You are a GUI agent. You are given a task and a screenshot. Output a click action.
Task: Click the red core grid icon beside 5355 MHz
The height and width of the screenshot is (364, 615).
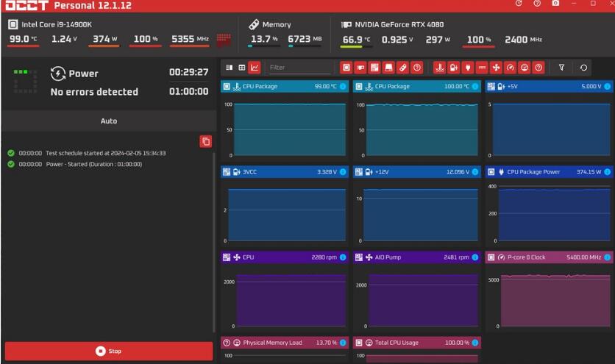pyautogui.click(x=224, y=39)
